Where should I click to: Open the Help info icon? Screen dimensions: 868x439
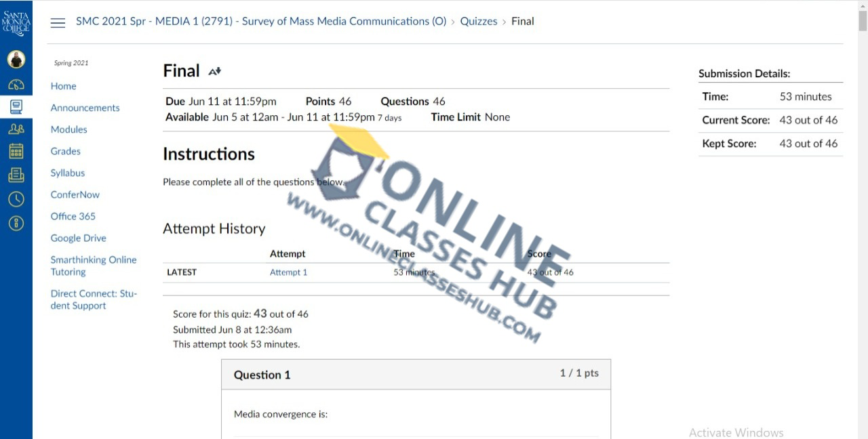pos(16,223)
